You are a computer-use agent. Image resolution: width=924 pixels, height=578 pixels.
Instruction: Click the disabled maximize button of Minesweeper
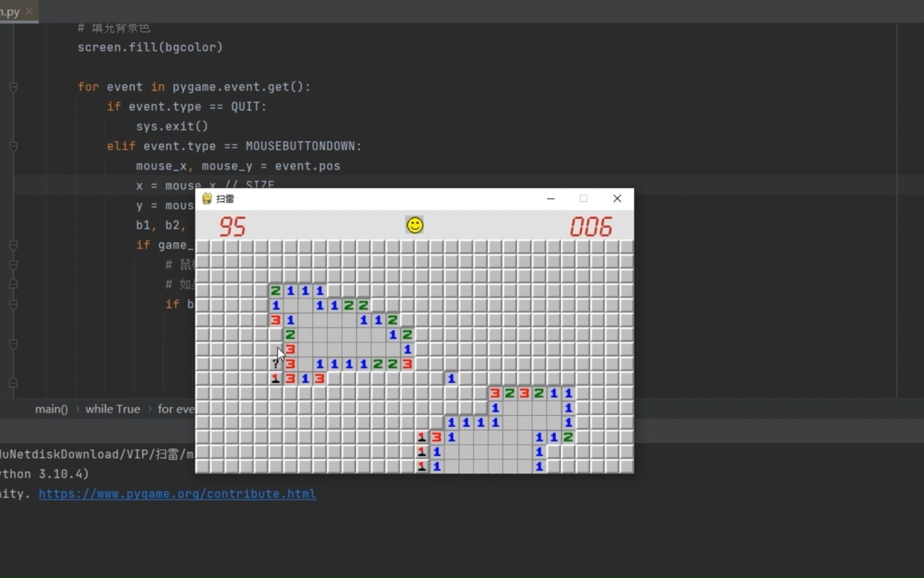click(583, 199)
